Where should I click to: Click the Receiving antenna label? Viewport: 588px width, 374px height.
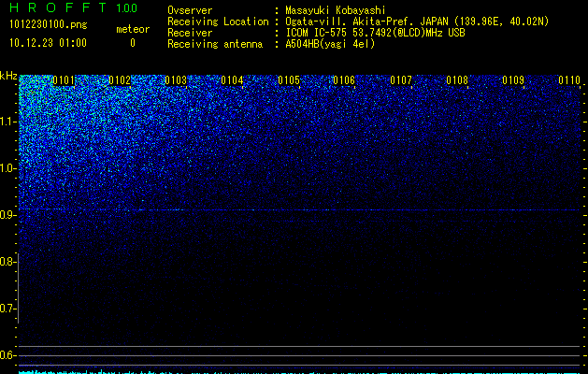[215, 44]
